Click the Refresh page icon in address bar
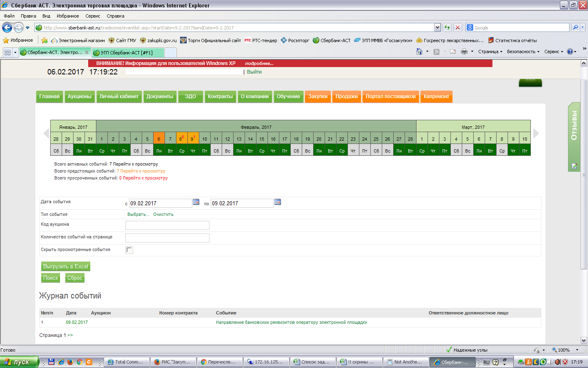This screenshot has height=368, width=588. coord(447,28)
